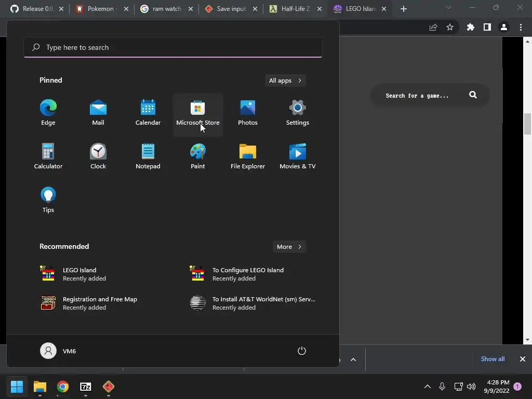Viewport: 532px width, 399px height.
Task: Close the Chrome downloads bar
Action: [x=523, y=359]
